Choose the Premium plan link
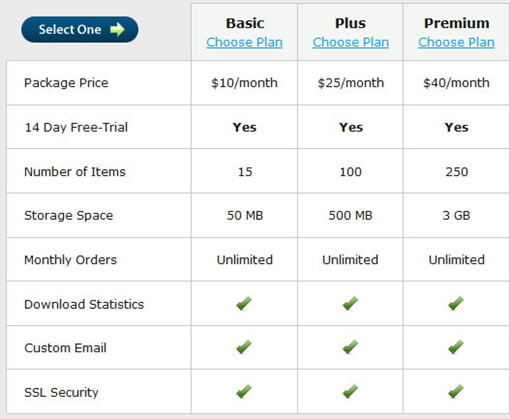This screenshot has width=510, height=419. [456, 42]
